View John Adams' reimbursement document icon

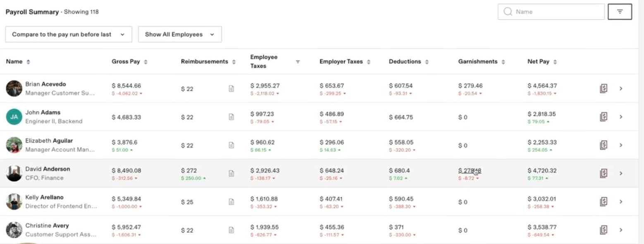[x=231, y=117]
